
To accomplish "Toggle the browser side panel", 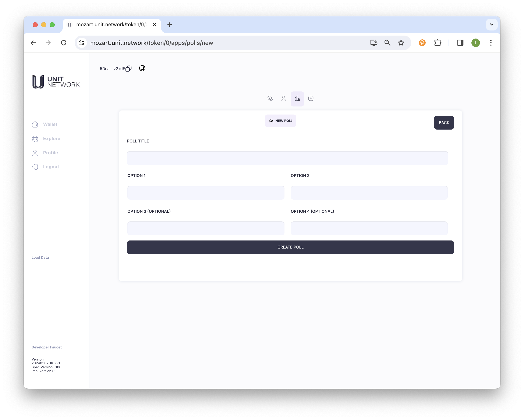I will click(460, 43).
